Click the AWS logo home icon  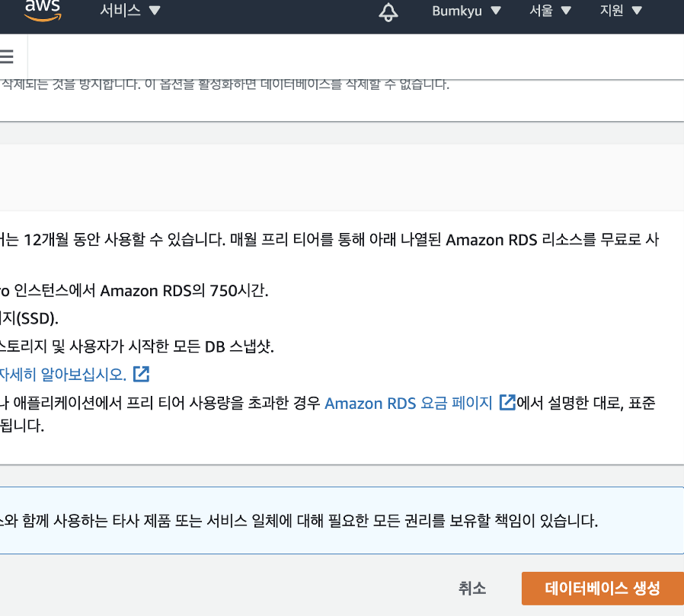(43, 10)
